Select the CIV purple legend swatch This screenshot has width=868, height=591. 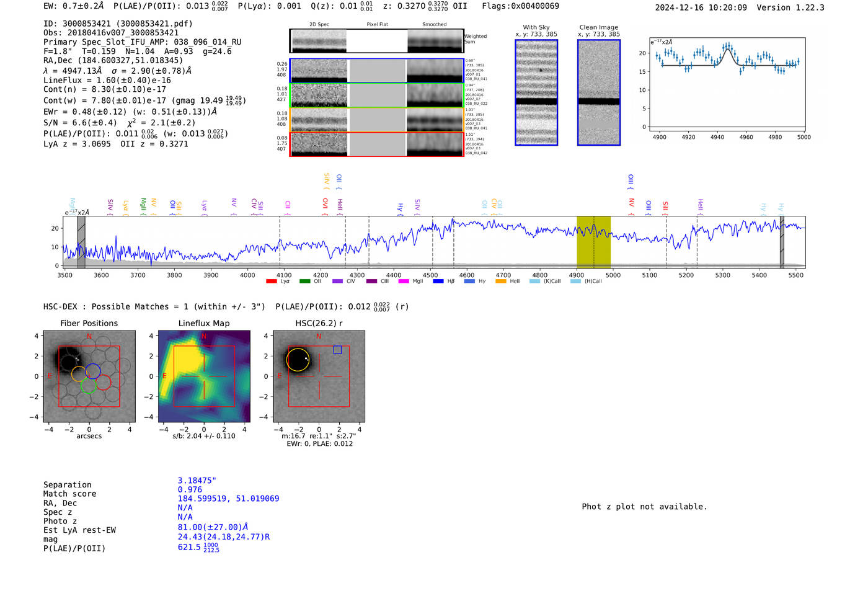(x=337, y=281)
